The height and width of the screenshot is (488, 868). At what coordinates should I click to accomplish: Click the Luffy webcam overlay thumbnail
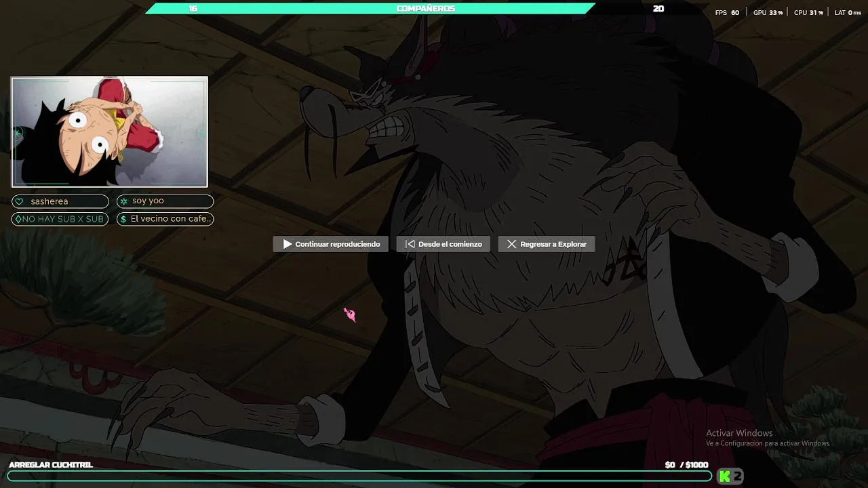[x=109, y=131]
